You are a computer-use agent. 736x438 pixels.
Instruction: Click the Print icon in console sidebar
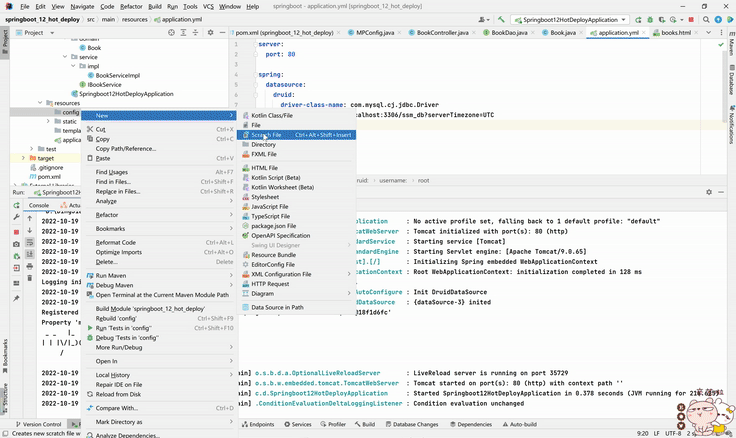30,266
